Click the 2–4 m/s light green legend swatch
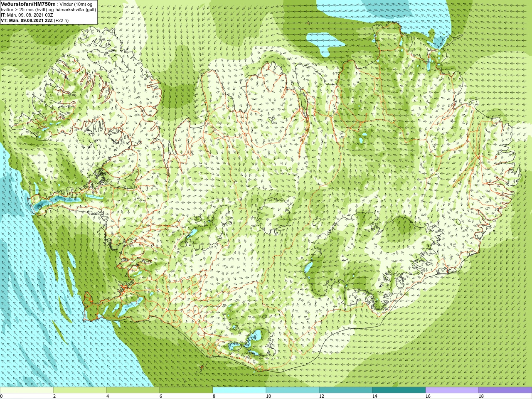532x399 pixels. (x=80, y=390)
